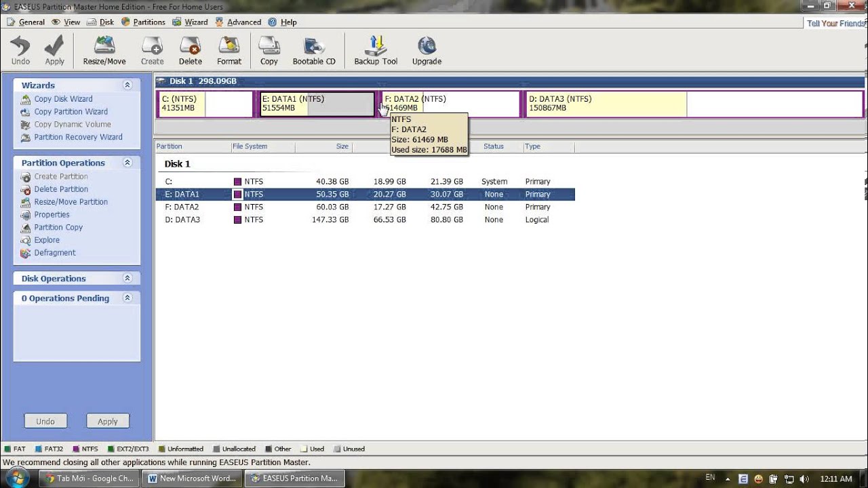This screenshot has height=488, width=868.
Task: Click the Tell Your Friends link
Action: click(837, 23)
